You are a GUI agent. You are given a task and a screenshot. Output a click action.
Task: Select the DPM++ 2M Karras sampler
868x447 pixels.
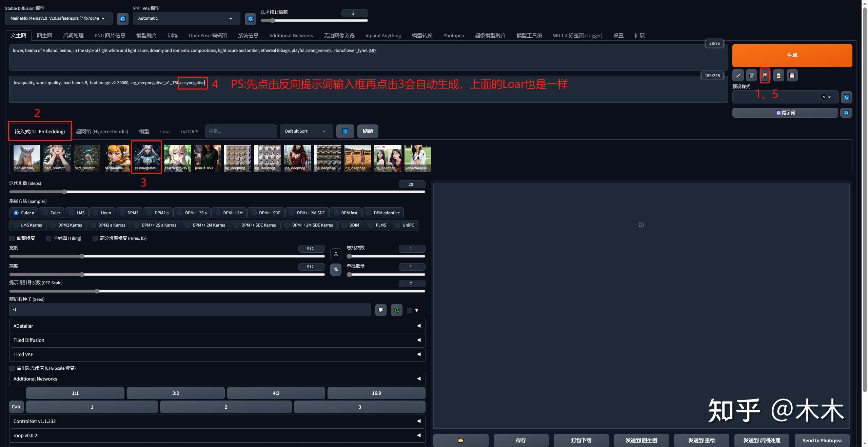[x=205, y=225]
